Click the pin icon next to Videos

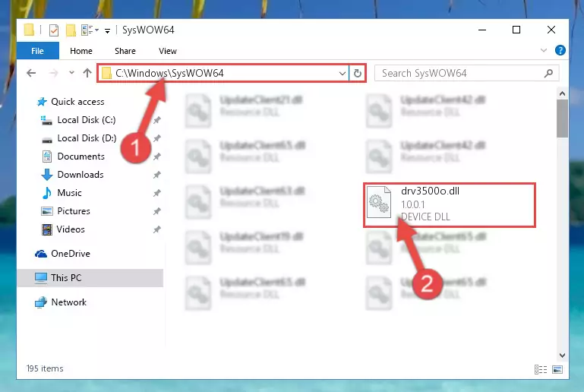tap(157, 229)
